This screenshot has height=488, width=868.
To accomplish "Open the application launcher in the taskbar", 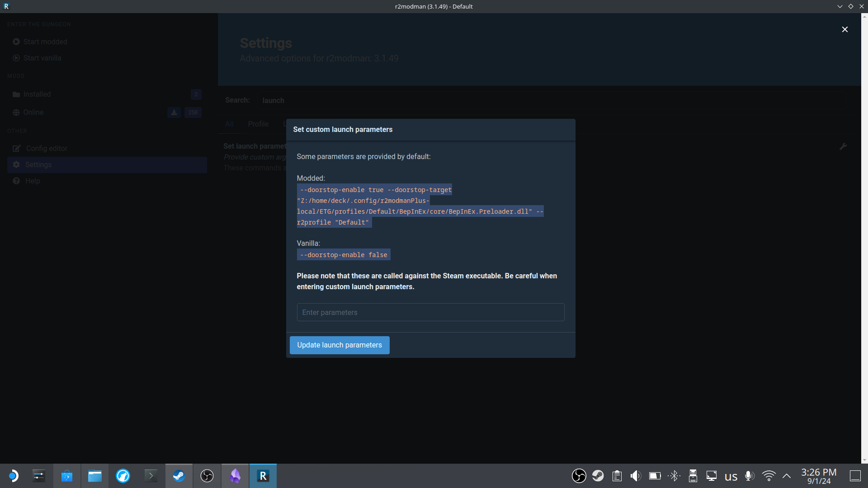I will pyautogui.click(x=13, y=476).
